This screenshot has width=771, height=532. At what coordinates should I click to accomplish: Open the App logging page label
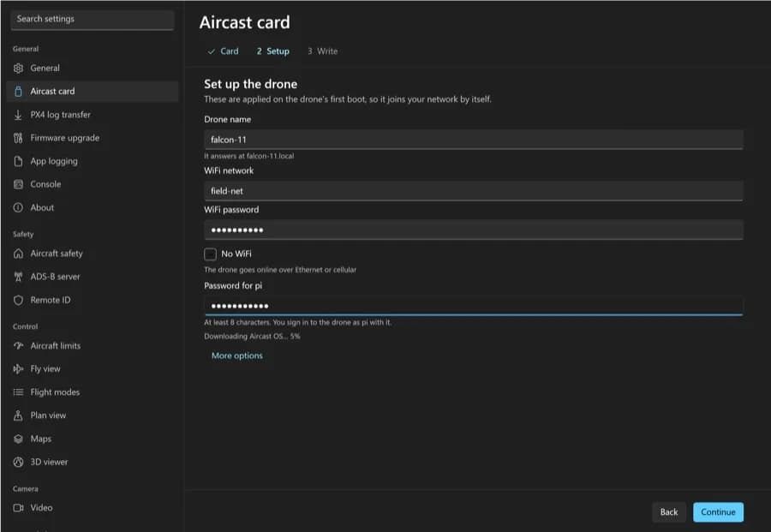pos(54,161)
